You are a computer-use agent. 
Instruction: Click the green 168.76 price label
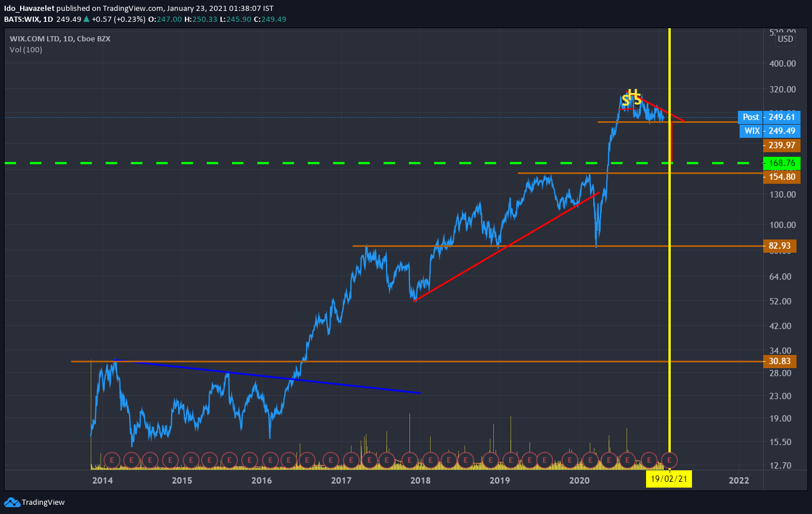[782, 163]
